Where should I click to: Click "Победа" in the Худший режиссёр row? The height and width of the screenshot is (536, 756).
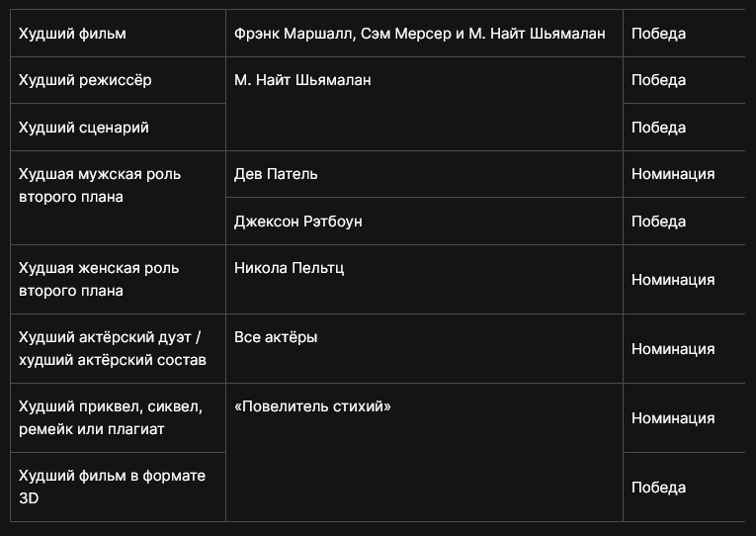[658, 80]
